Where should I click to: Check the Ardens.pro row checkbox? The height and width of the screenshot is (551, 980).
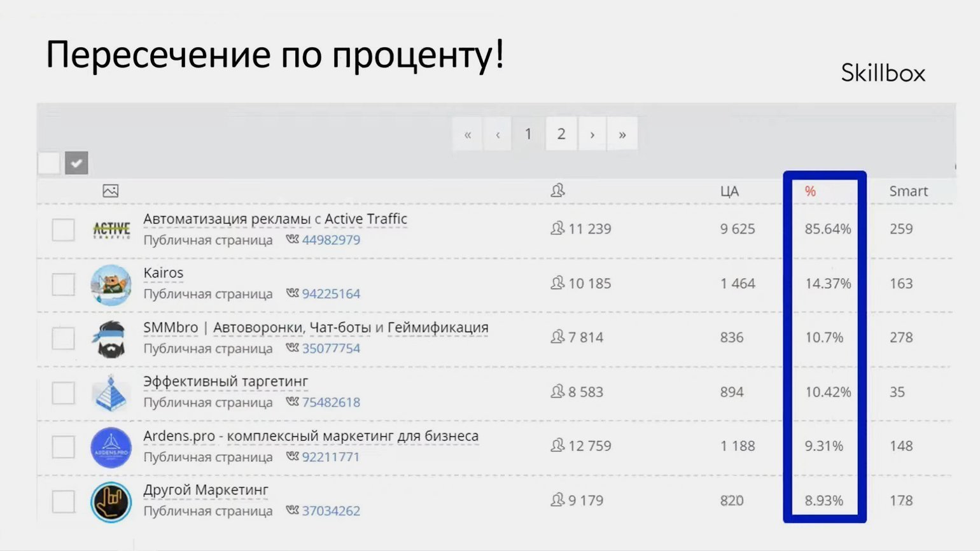click(63, 447)
